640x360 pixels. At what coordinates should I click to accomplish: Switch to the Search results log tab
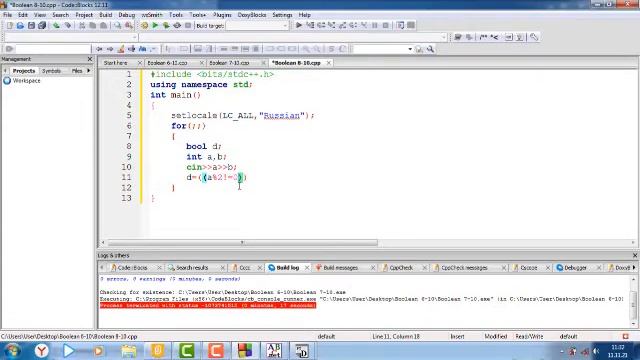192,268
